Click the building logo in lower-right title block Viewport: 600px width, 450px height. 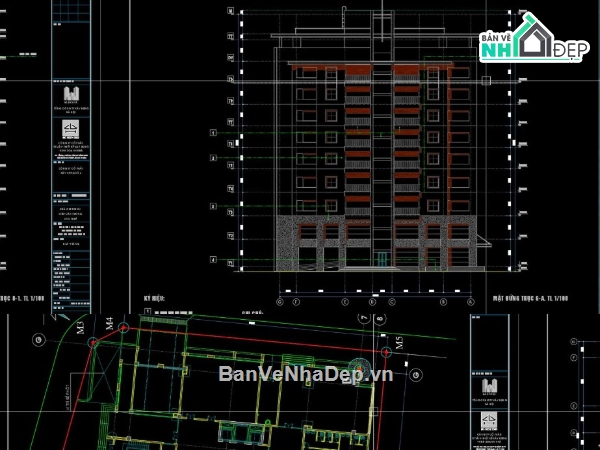tap(489, 386)
